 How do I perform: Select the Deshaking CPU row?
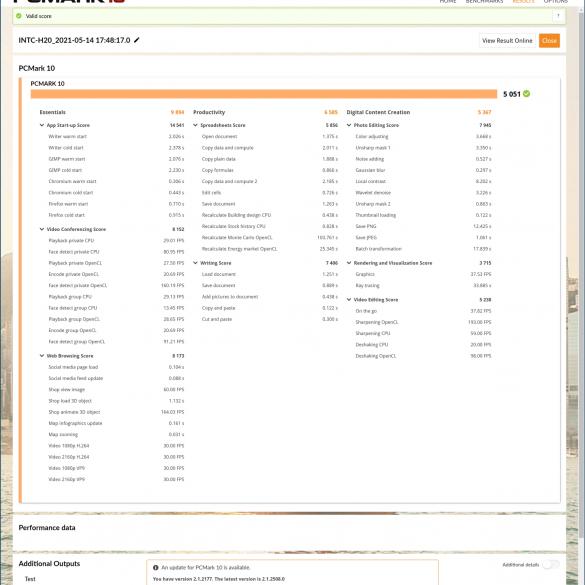pos(423,344)
